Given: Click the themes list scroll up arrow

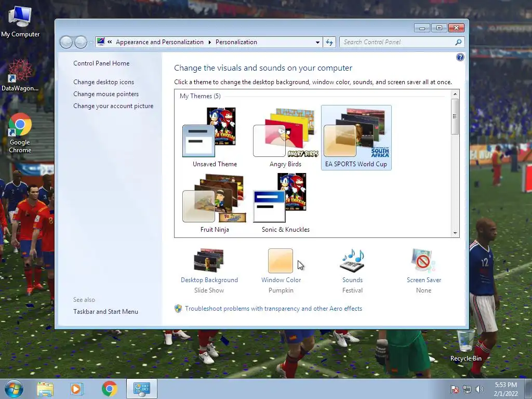Looking at the screenshot, I should pyautogui.click(x=455, y=94).
